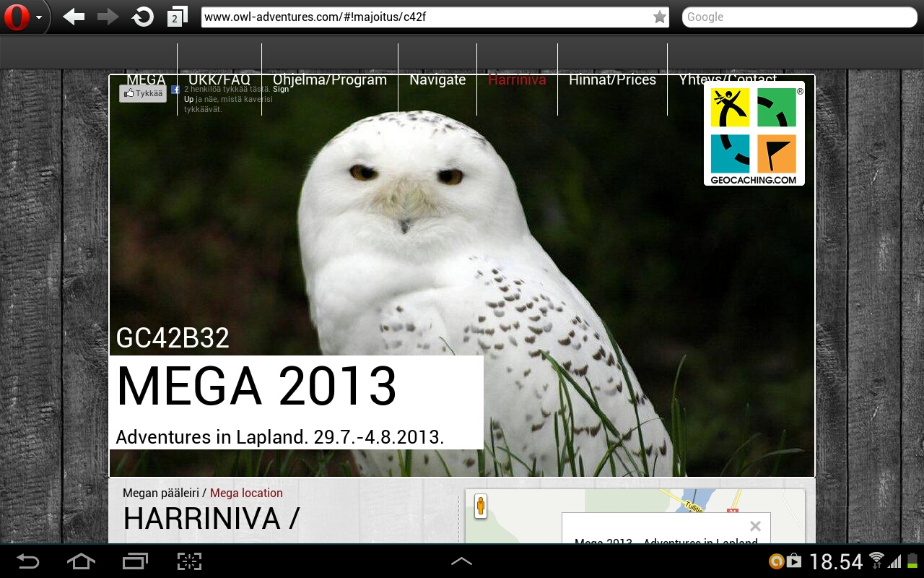
Task: Tap the recent apps icon in the navigation bar
Action: click(x=134, y=561)
